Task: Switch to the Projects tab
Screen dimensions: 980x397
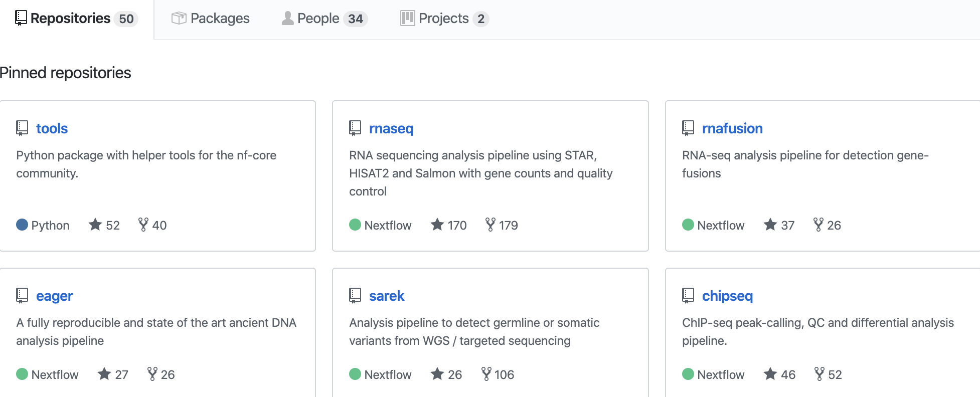Action: 444,19
